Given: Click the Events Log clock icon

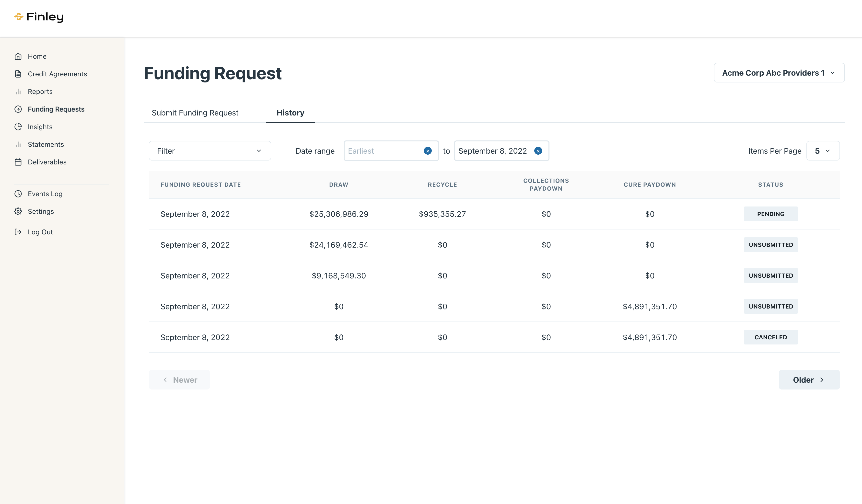Looking at the screenshot, I should tap(18, 194).
